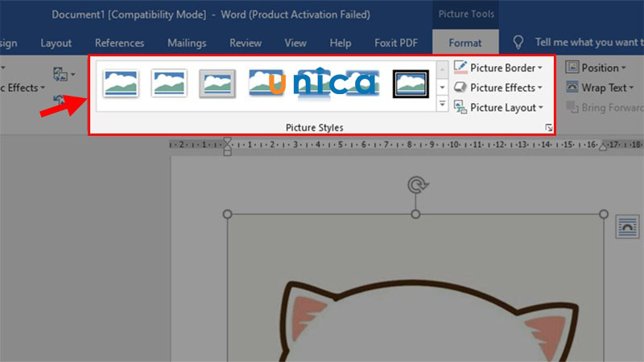
Task: Switch to the References tab
Action: coord(119,43)
